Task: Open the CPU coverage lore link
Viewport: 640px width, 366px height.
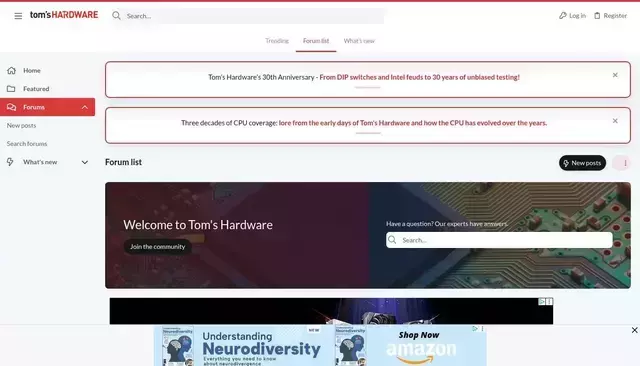Action: pos(413,123)
